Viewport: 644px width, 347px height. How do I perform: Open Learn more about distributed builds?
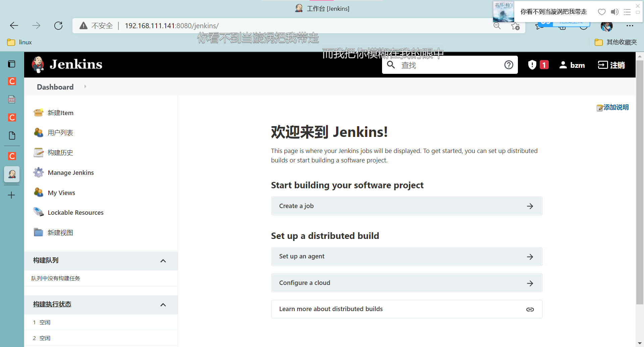(407, 309)
